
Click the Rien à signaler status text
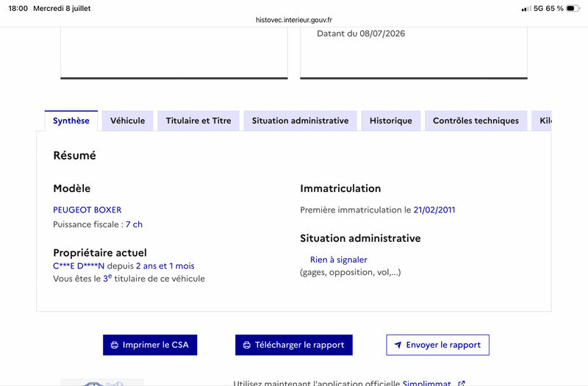click(339, 260)
